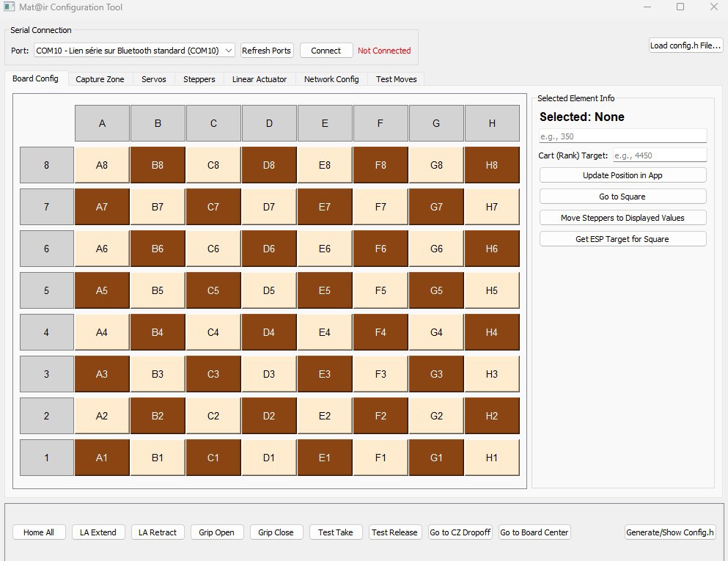This screenshot has height=561, width=728.
Task: Click the Home All button
Action: pyautogui.click(x=39, y=532)
